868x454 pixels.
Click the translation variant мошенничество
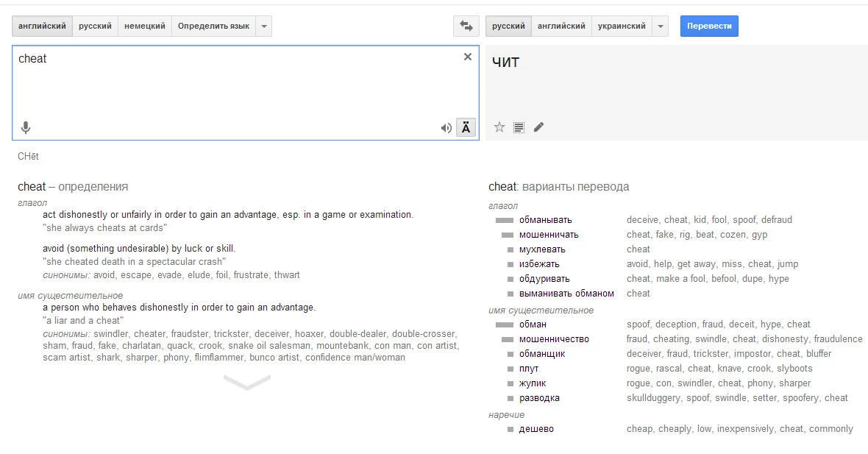(x=554, y=339)
